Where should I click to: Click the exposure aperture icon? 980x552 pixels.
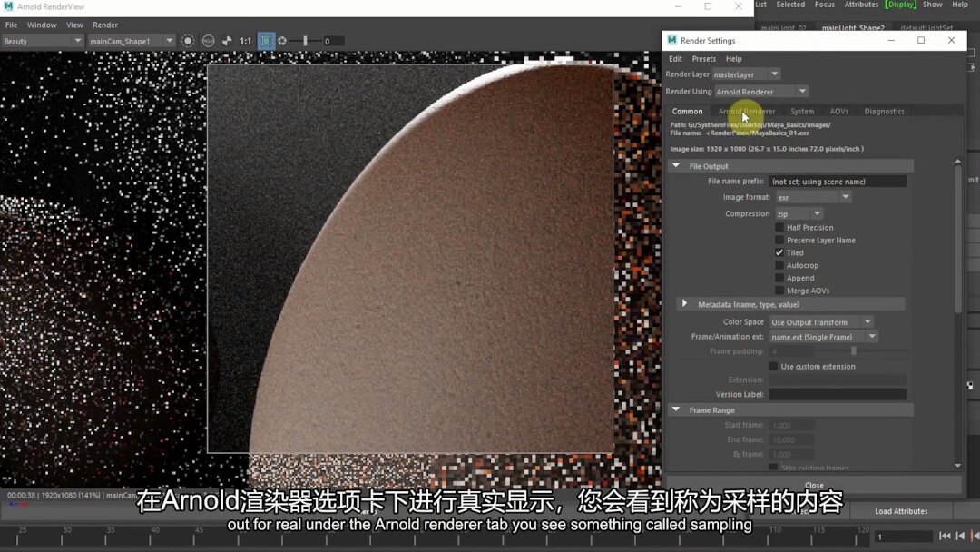(x=282, y=41)
